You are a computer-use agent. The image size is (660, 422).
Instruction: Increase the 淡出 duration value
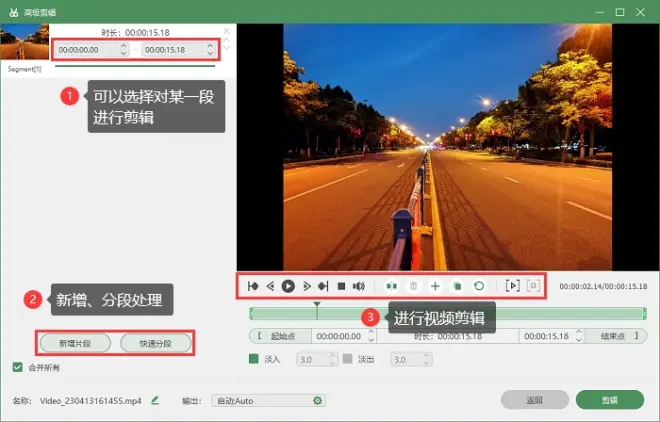(426, 356)
